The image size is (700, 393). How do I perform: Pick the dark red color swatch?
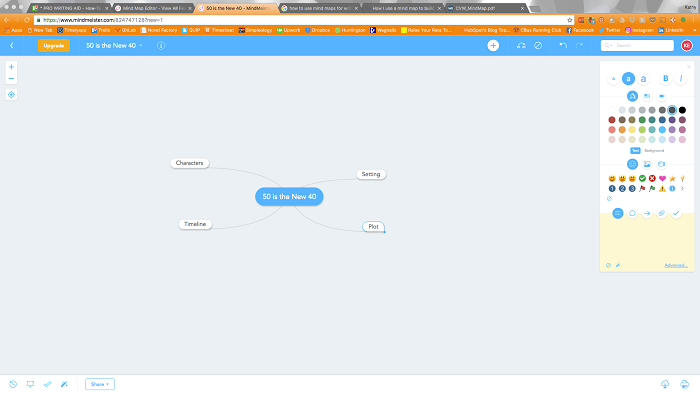click(612, 120)
